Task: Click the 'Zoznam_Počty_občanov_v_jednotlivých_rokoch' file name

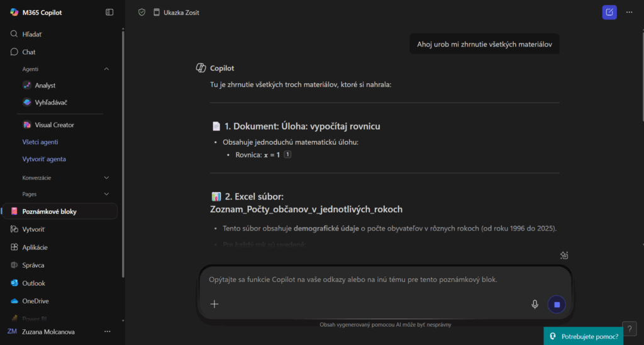Action: 306,209
